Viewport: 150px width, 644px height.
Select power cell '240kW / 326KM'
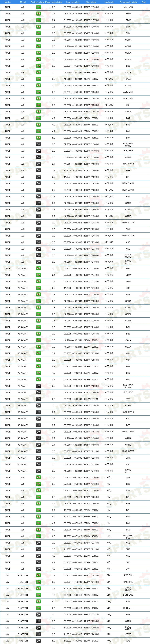pyautogui.click(x=91, y=569)
